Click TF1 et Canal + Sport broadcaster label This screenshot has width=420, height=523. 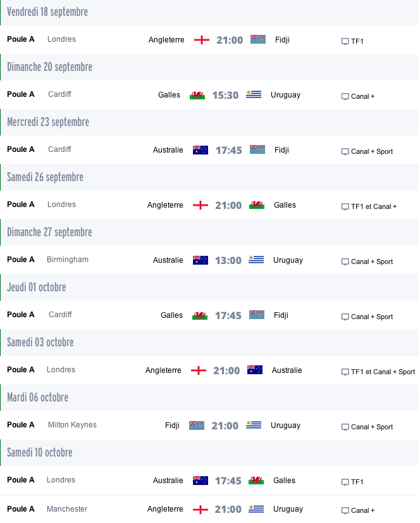pyautogui.click(x=383, y=372)
